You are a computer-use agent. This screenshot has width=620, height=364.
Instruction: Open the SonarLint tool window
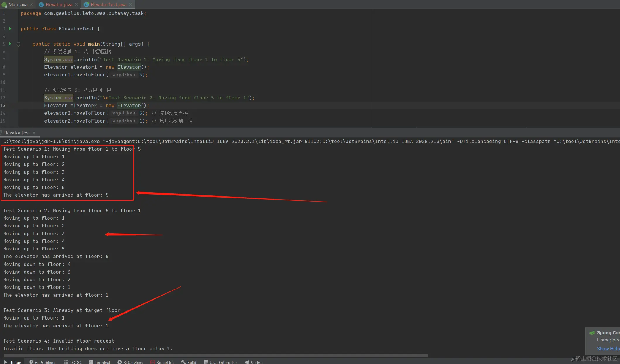point(162,362)
